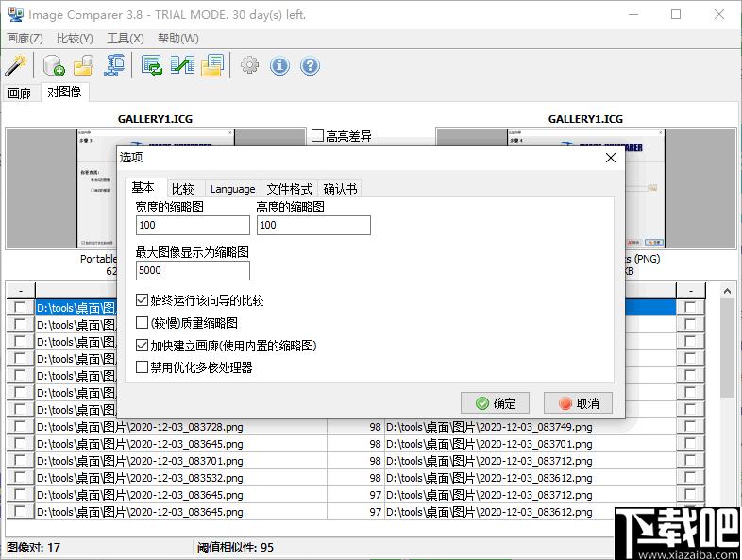
Task: Click the 高度的缩略图 input field
Action: click(x=313, y=225)
